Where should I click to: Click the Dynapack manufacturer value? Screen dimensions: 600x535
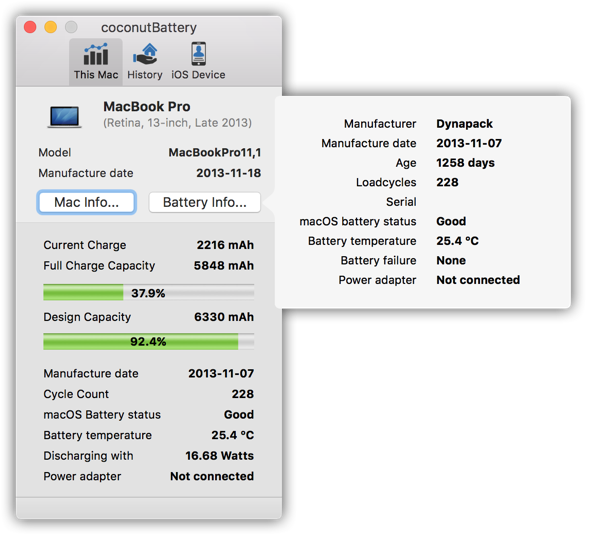tap(465, 124)
